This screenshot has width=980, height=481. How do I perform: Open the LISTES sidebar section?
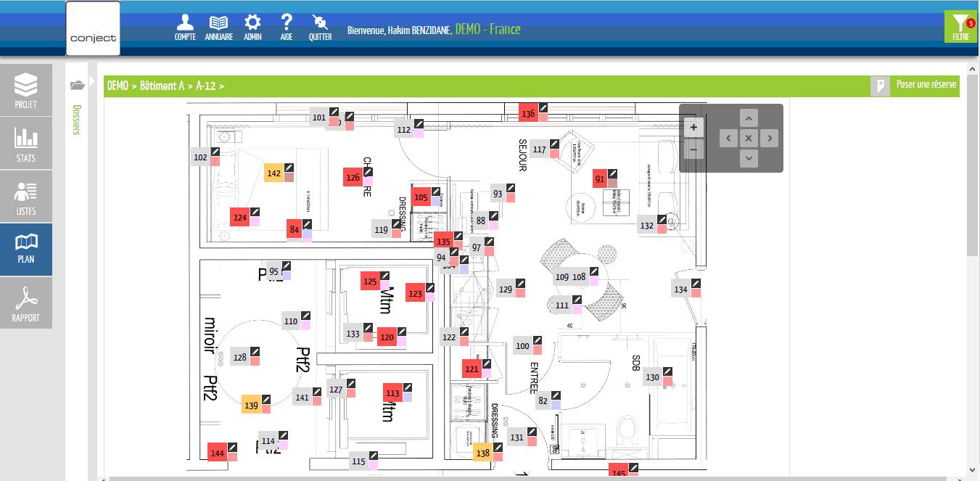(26, 197)
